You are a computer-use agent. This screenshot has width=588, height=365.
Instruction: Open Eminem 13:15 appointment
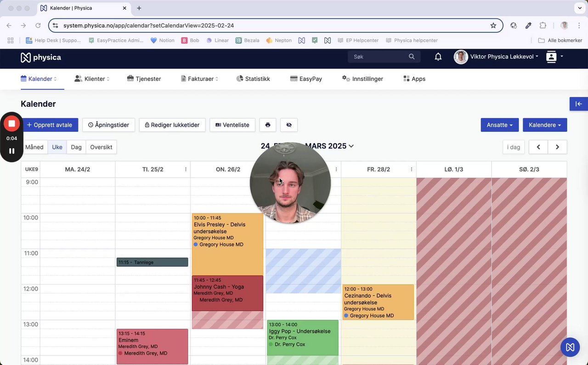152,346
